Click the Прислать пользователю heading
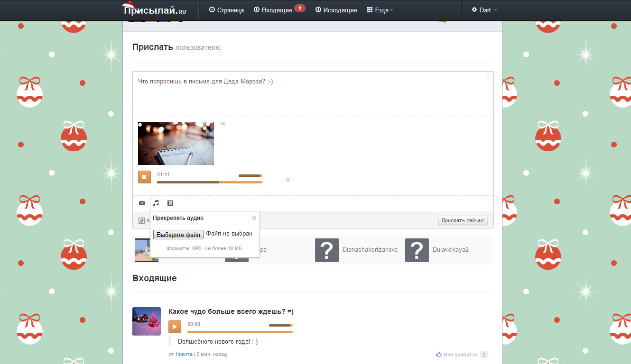 click(176, 47)
